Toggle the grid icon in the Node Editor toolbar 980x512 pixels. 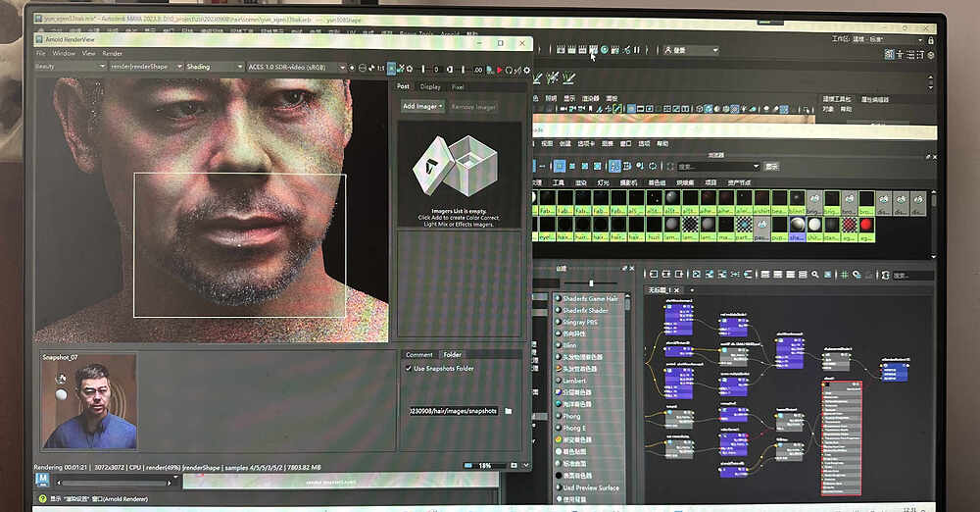[844, 275]
